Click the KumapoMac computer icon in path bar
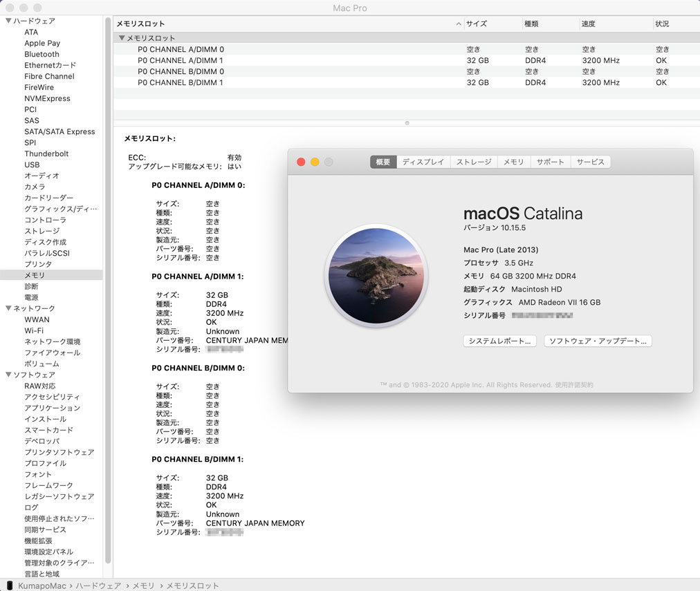The image size is (700, 591). coord(9,585)
